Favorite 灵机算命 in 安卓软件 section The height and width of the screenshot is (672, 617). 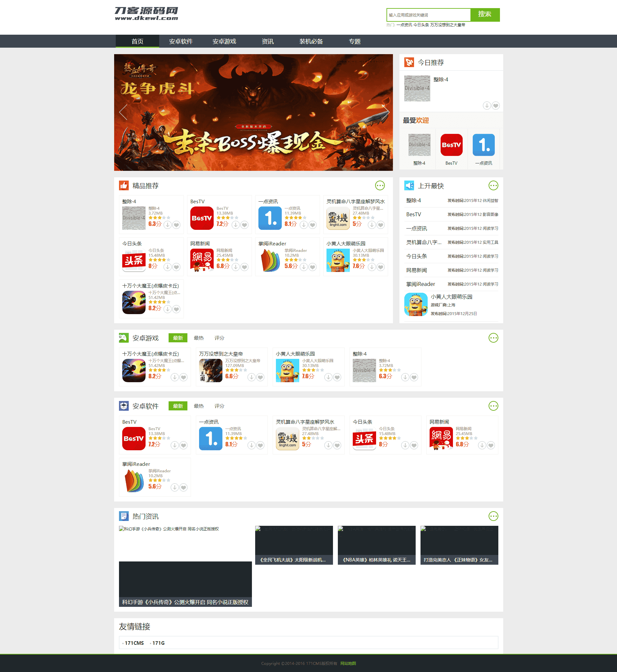coord(338,445)
